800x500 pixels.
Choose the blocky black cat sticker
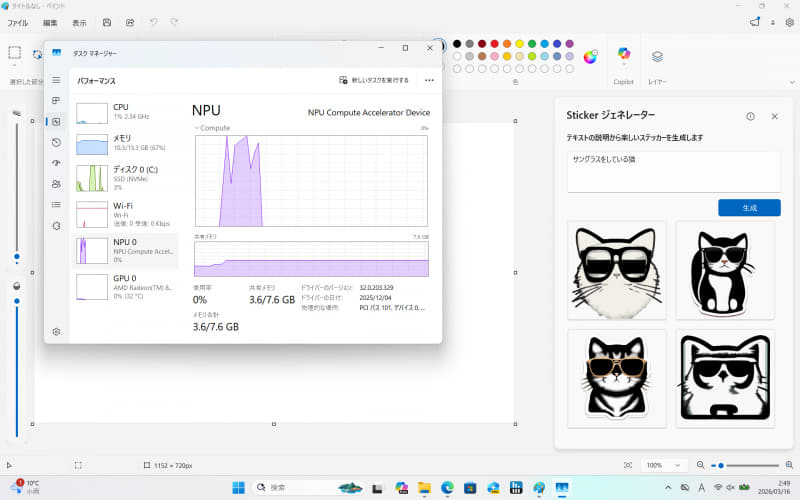[x=724, y=379]
